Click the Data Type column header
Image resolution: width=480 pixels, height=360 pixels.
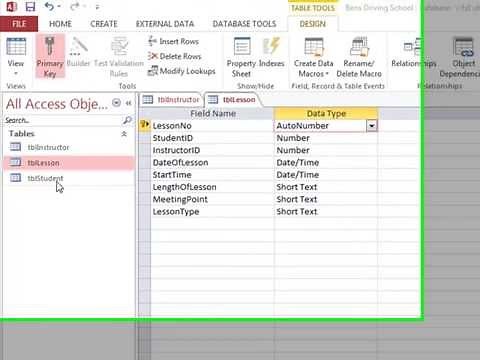coord(326,114)
